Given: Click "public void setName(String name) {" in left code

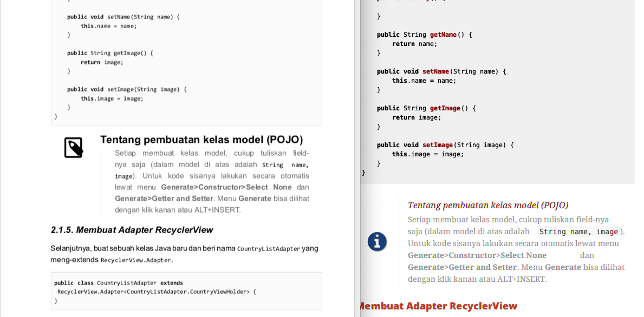Looking at the screenshot, I should pos(123,17).
